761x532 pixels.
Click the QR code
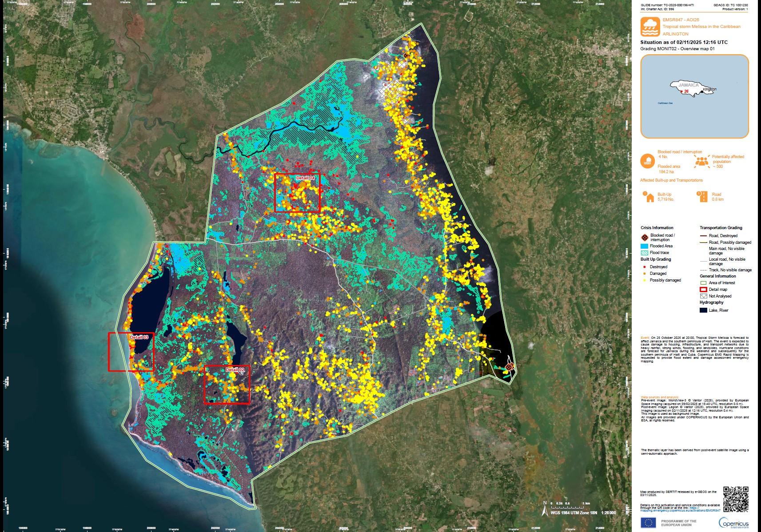coord(736,499)
